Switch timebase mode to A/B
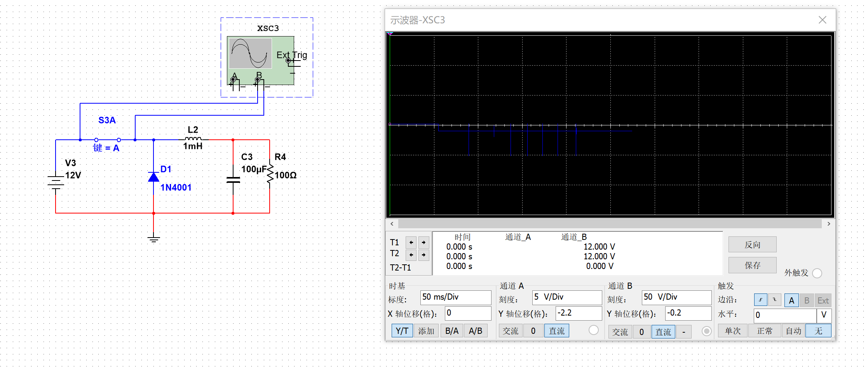This screenshot has width=868, height=368. pos(476,331)
